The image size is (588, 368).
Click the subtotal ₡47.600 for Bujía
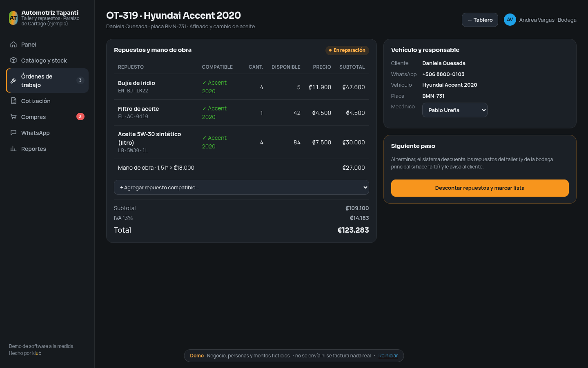(354, 87)
